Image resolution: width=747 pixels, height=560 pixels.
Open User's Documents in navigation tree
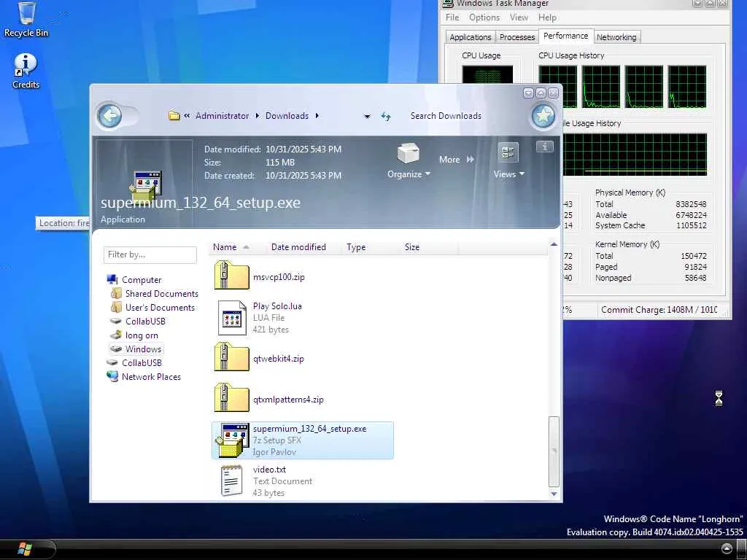click(160, 308)
